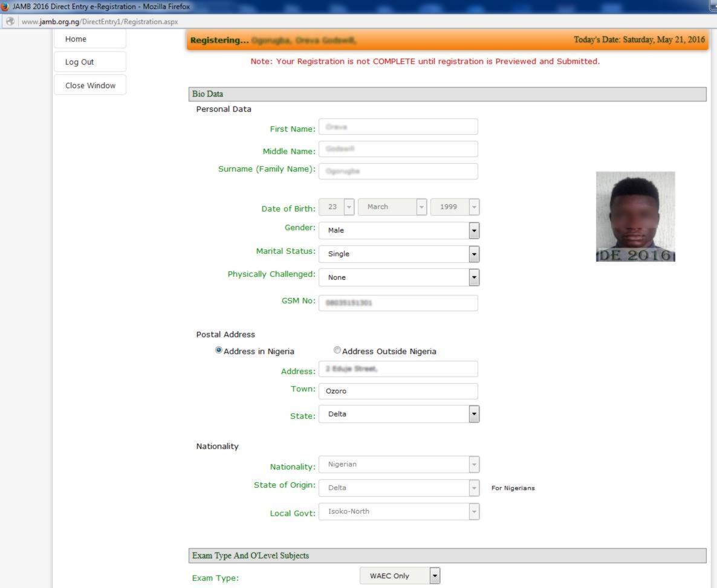Click the candidate's passport photograph
This screenshot has width=717, height=588.
635,216
